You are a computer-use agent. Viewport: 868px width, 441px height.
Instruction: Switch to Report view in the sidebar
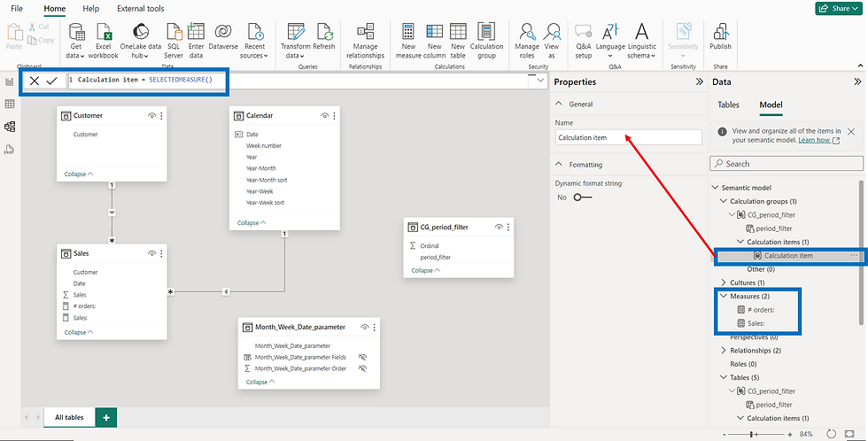pos(10,81)
